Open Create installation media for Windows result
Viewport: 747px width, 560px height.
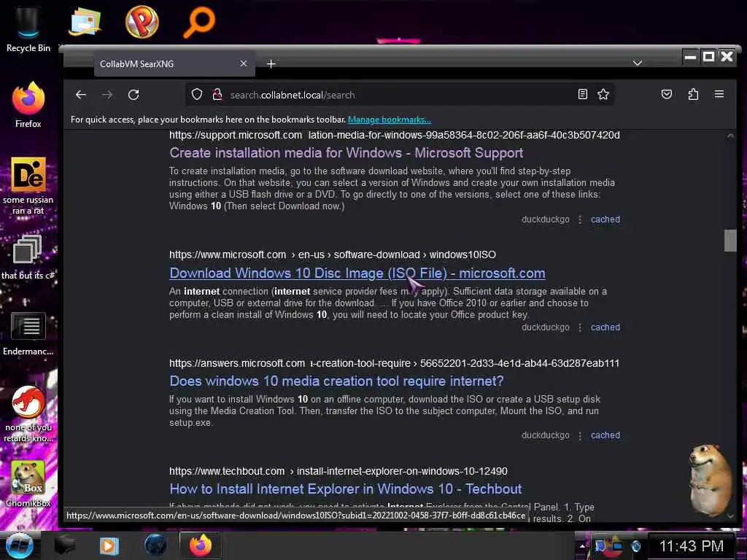[x=347, y=153]
